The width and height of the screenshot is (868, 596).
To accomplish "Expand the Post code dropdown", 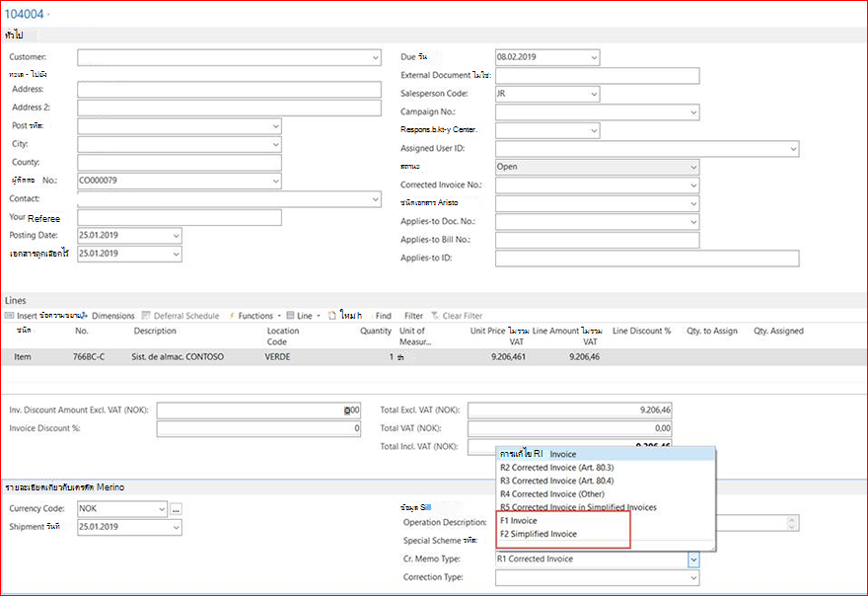I will pos(275,126).
